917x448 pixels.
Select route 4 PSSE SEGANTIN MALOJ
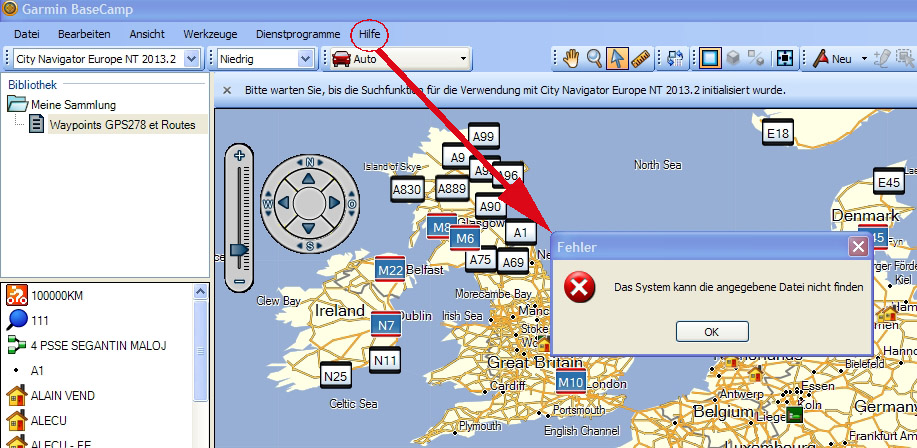(x=99, y=346)
